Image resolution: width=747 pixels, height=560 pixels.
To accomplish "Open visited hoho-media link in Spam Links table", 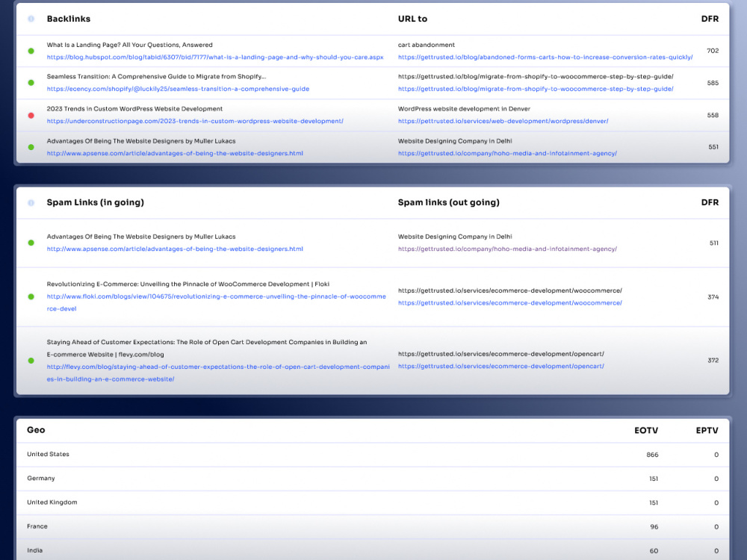I will click(x=507, y=249).
